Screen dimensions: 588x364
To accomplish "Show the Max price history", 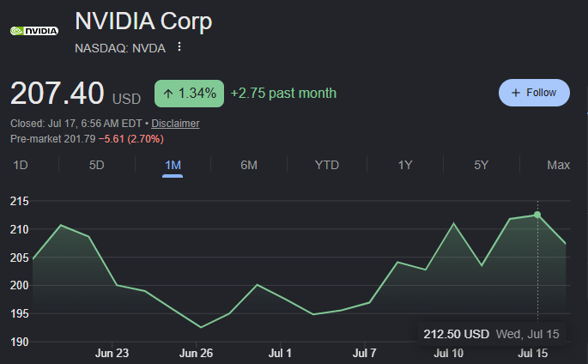I will click(x=558, y=165).
